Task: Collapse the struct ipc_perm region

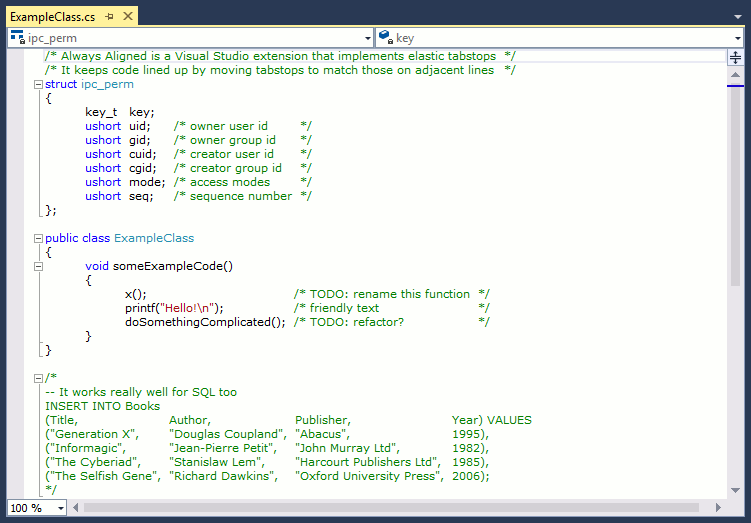Action: point(38,85)
